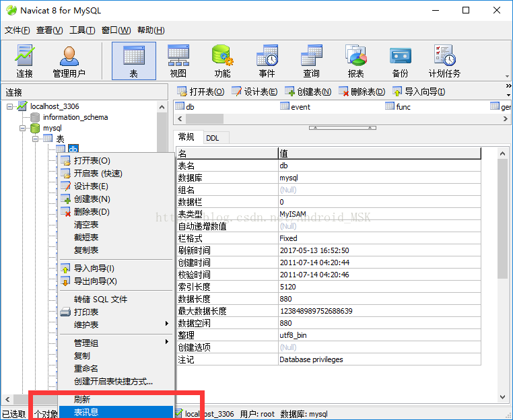Select the func table in object list
Viewport: 513px width, 420px height.
[398, 106]
